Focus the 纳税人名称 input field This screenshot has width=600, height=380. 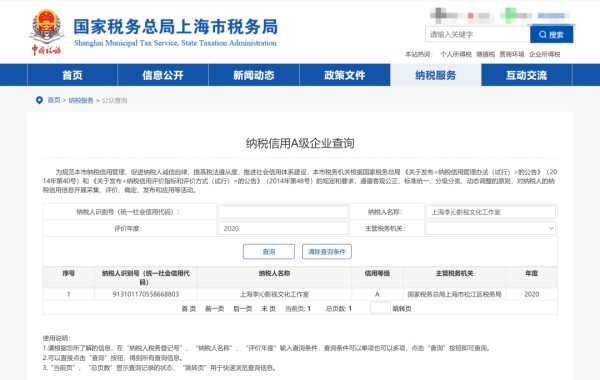point(491,212)
